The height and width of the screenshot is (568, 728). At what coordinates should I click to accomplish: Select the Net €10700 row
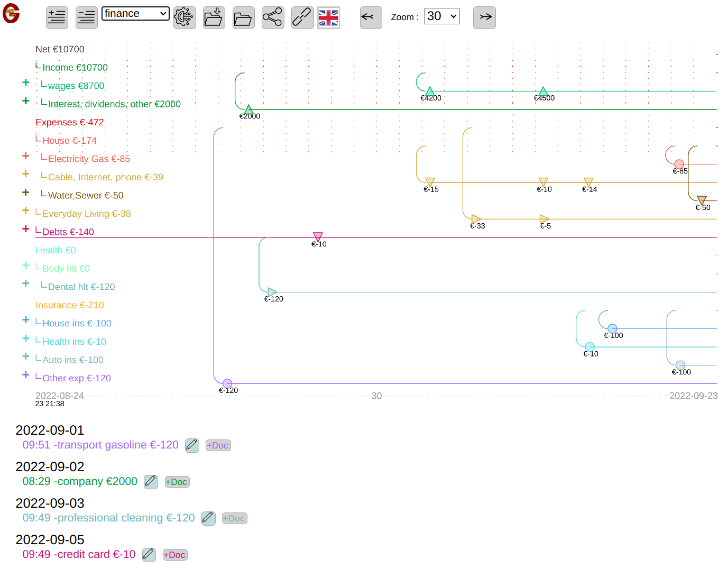pos(60,49)
